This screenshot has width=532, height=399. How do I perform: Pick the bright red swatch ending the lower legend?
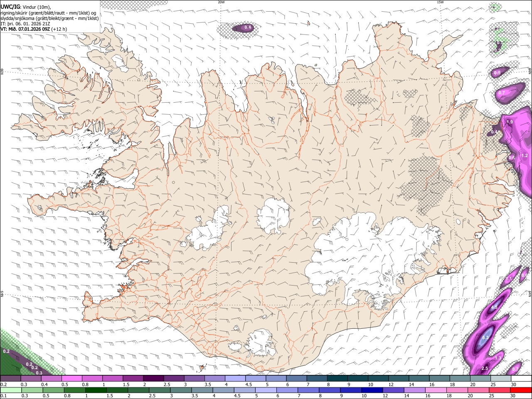[521, 390]
